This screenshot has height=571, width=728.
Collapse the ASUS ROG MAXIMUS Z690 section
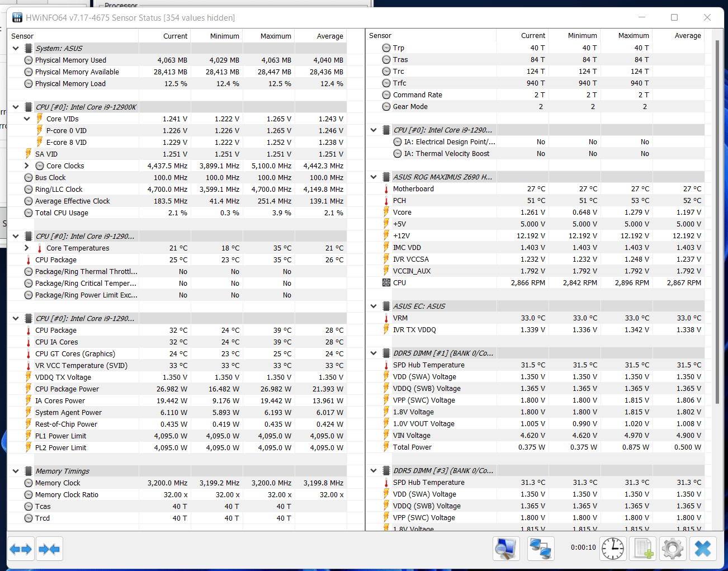tap(374, 177)
